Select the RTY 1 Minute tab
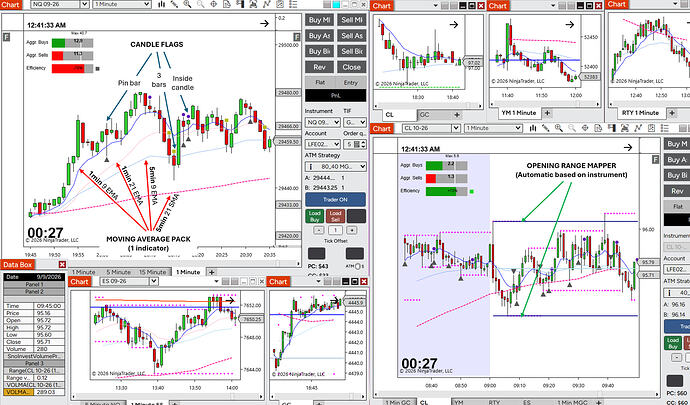 (640, 113)
